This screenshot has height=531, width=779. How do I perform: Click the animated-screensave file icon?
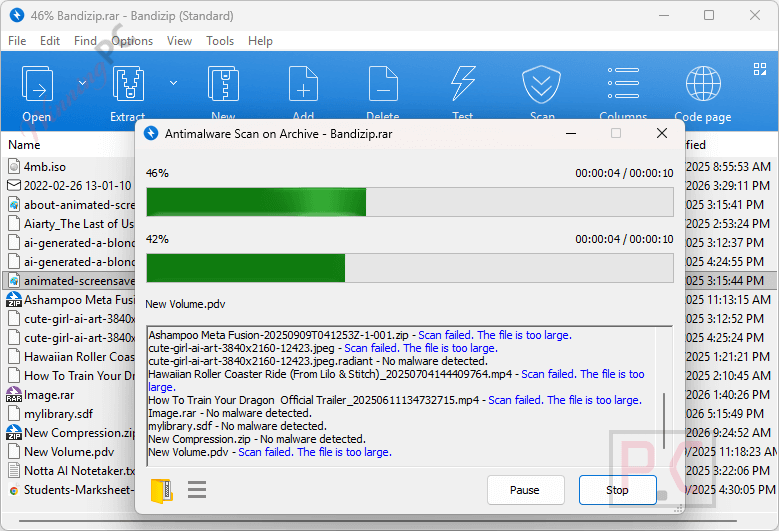14,281
